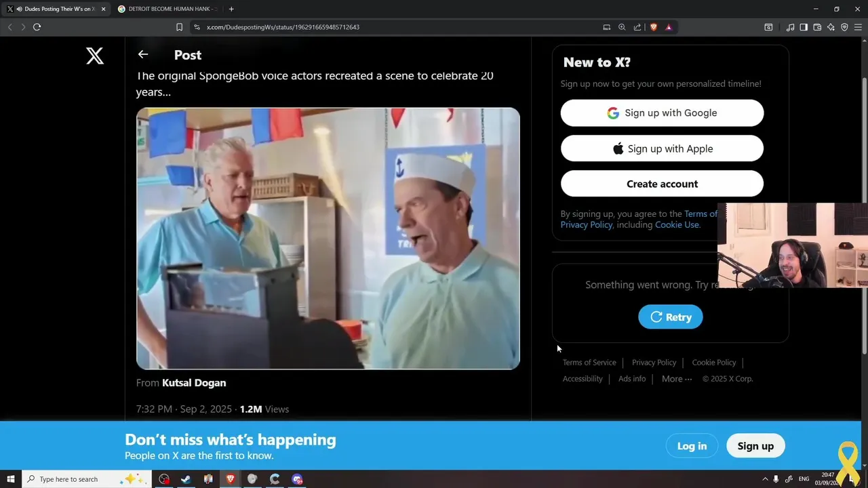Open Brave Shields lion icon
The height and width of the screenshot is (488, 868).
pyautogui.click(x=654, y=27)
